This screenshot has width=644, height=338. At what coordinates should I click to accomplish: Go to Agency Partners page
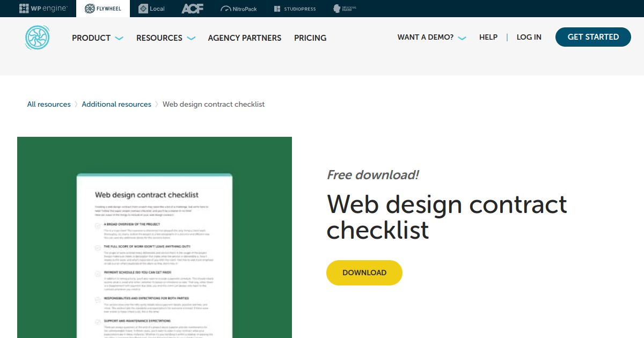click(245, 38)
